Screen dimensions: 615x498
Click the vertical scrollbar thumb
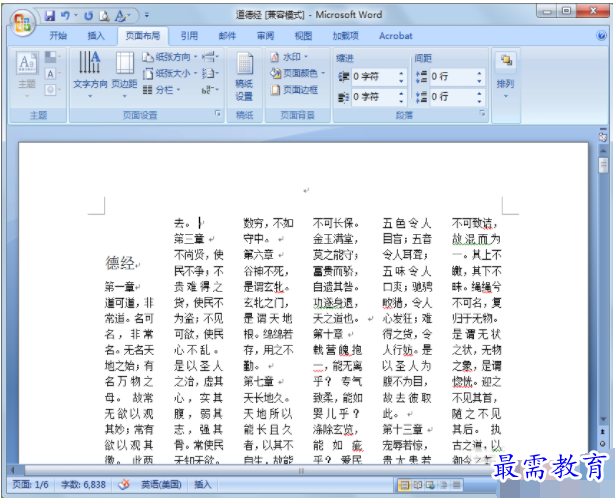click(603, 165)
